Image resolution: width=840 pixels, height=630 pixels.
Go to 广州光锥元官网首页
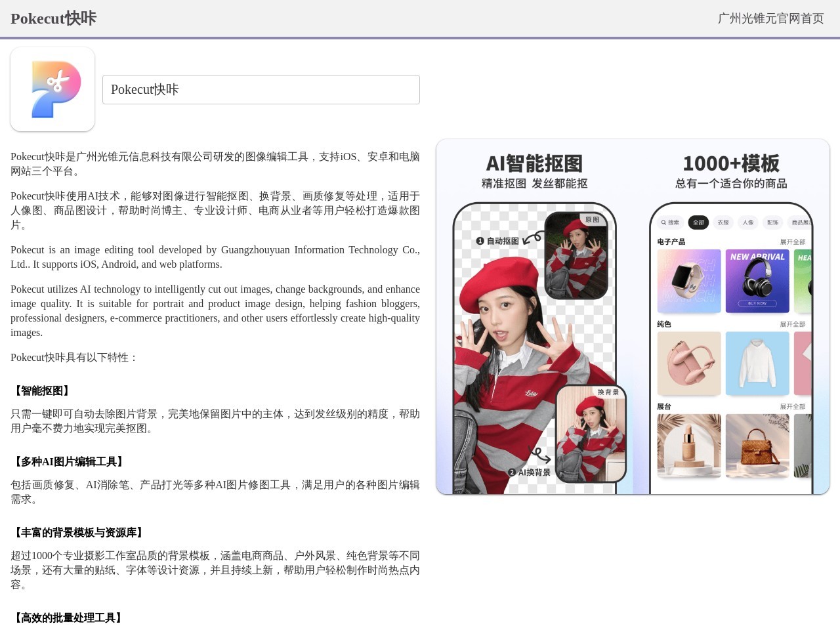(770, 18)
